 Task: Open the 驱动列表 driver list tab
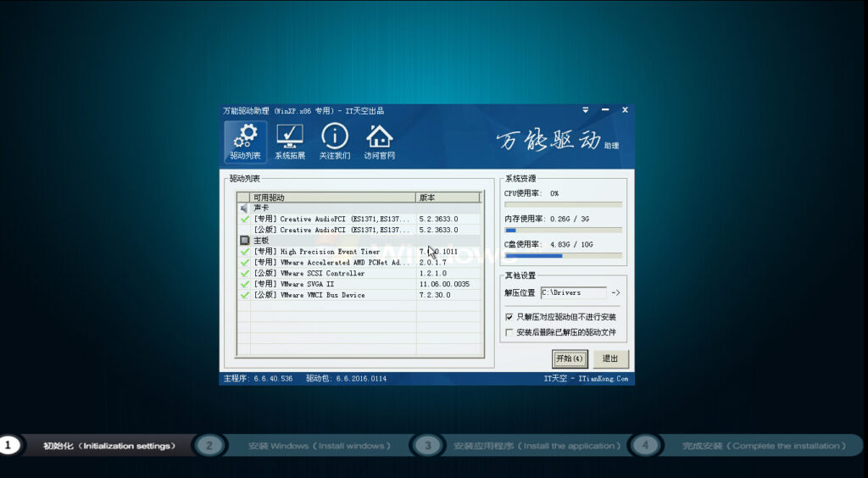click(245, 142)
